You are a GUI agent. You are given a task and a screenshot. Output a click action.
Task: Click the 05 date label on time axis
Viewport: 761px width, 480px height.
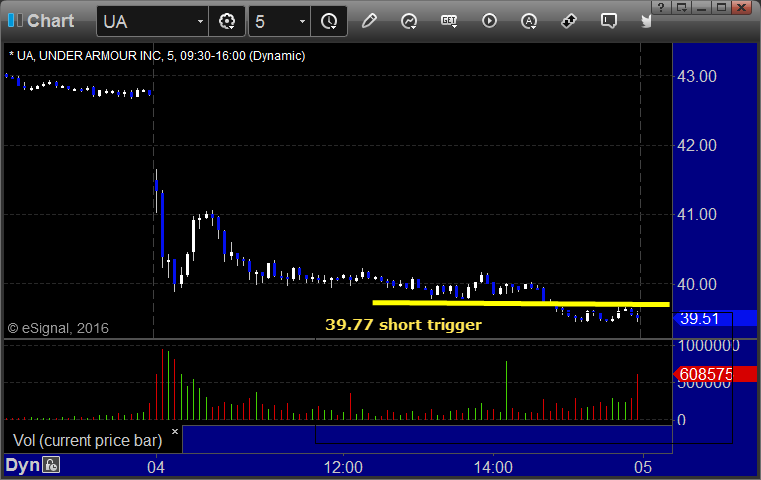pos(643,467)
